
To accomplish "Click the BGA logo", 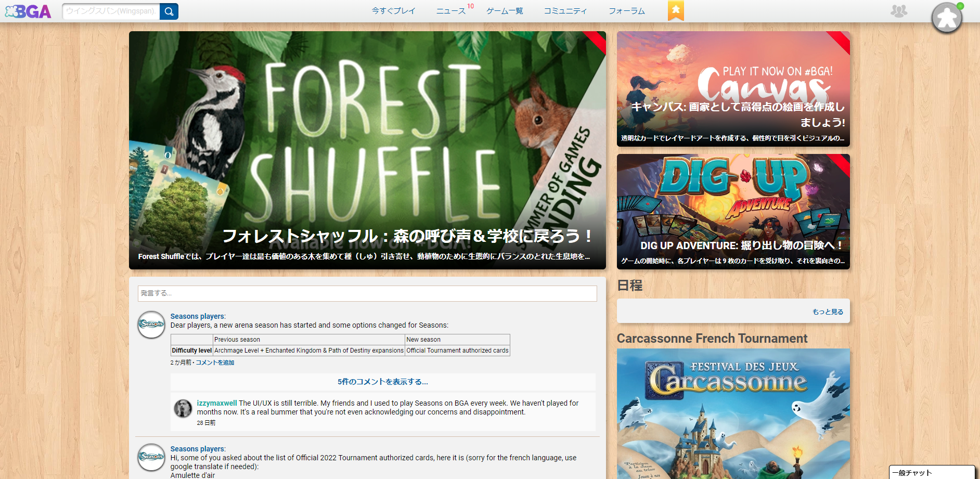I will [x=28, y=11].
